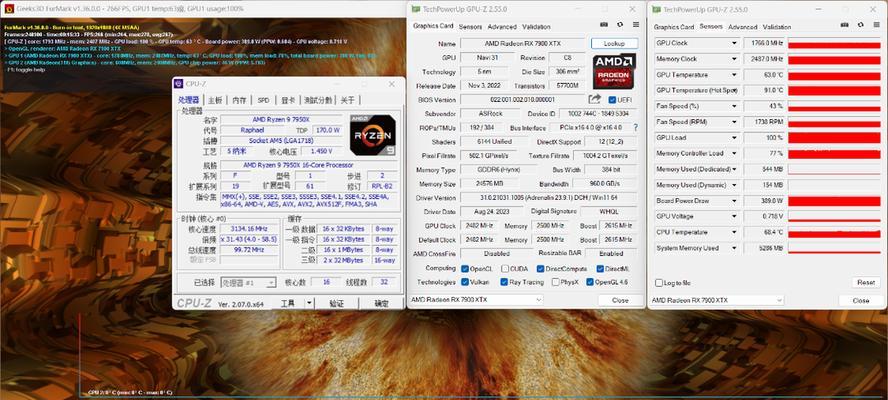Open GPU selector dropdown in GPU-Z Sensors window
This screenshot has height=400, width=888.
(716, 300)
